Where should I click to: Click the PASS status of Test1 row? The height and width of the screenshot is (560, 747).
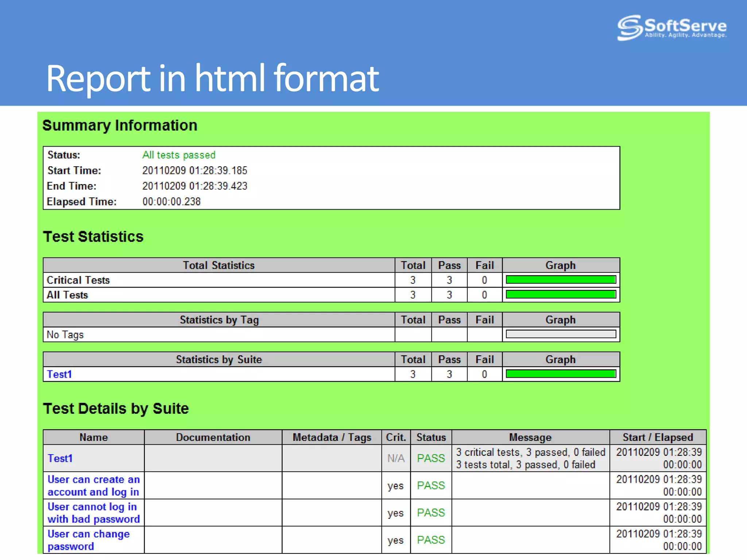431,458
